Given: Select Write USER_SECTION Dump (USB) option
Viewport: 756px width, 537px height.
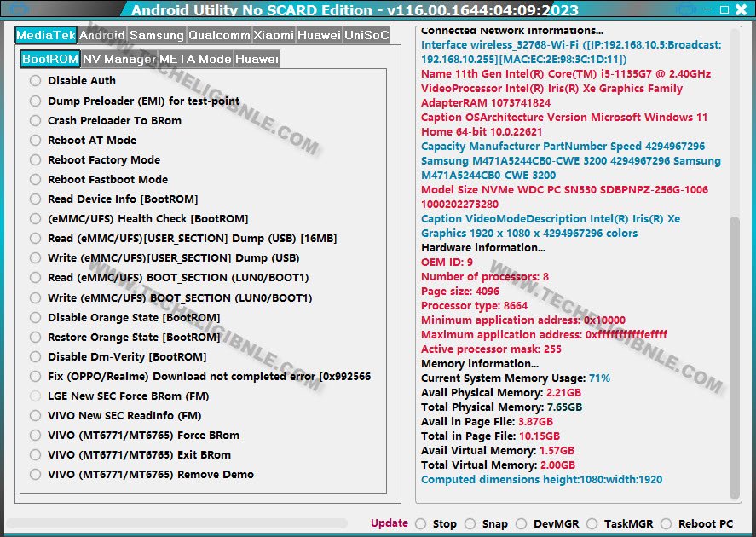Looking at the screenshot, I should click(x=35, y=258).
